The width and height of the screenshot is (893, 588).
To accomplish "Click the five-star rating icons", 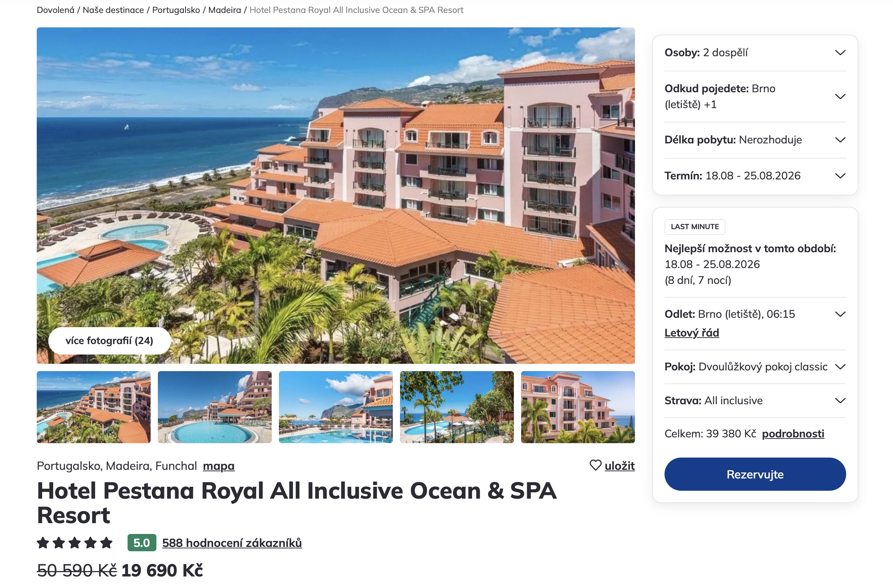I will click(75, 543).
